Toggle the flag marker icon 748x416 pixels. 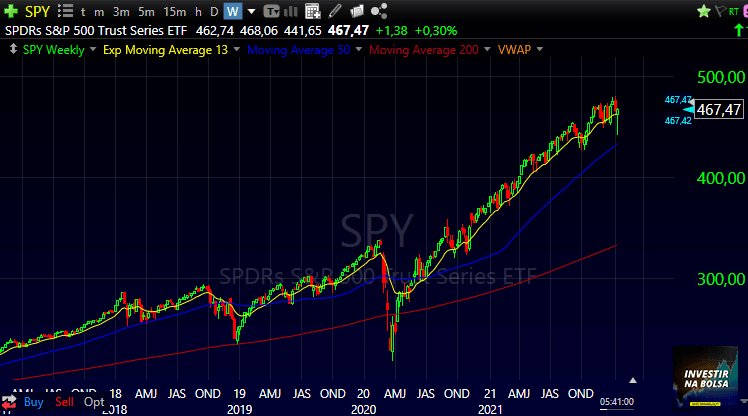720,11
